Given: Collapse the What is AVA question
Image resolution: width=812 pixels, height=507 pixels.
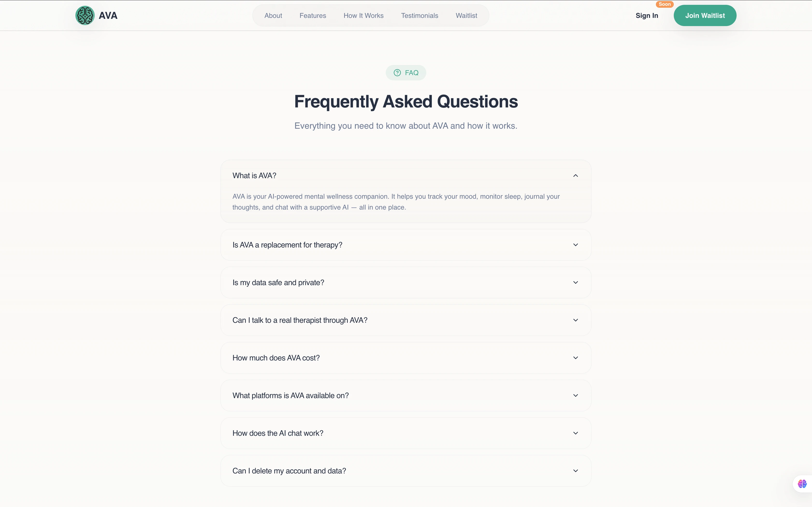Looking at the screenshot, I should 575,176.
